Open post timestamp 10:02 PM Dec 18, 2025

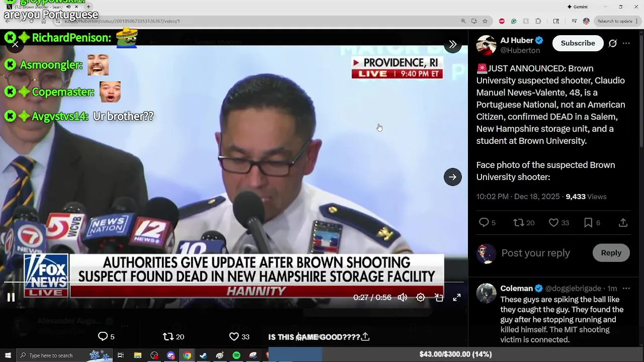(518, 197)
